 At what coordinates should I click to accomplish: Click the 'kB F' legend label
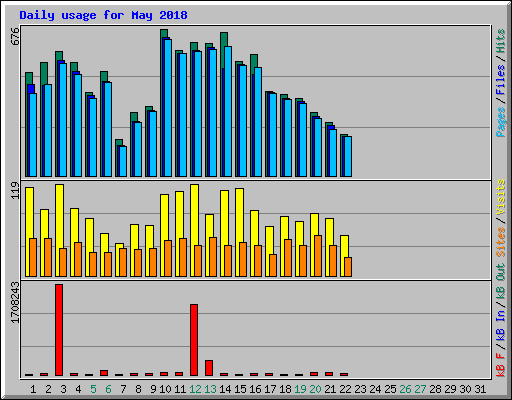pos(501,364)
